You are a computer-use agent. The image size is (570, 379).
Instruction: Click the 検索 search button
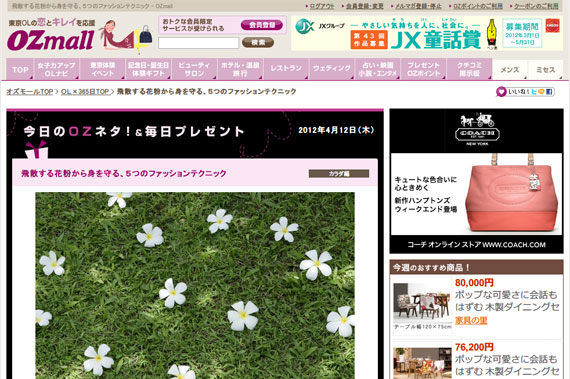pos(258,43)
